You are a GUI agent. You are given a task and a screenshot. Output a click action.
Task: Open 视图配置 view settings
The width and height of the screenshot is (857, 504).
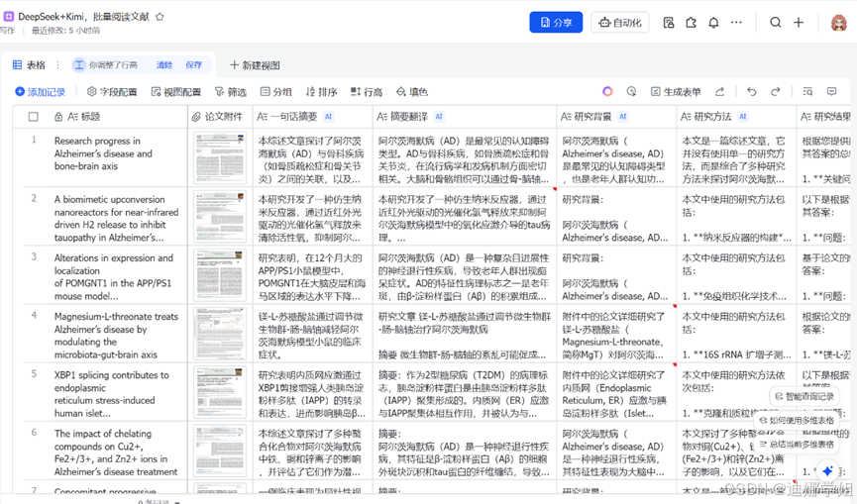(176, 92)
